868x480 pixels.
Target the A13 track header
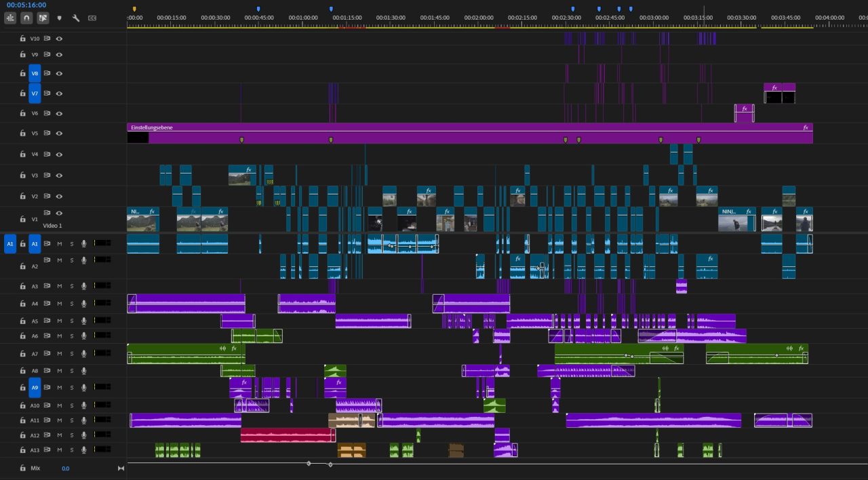click(35, 450)
